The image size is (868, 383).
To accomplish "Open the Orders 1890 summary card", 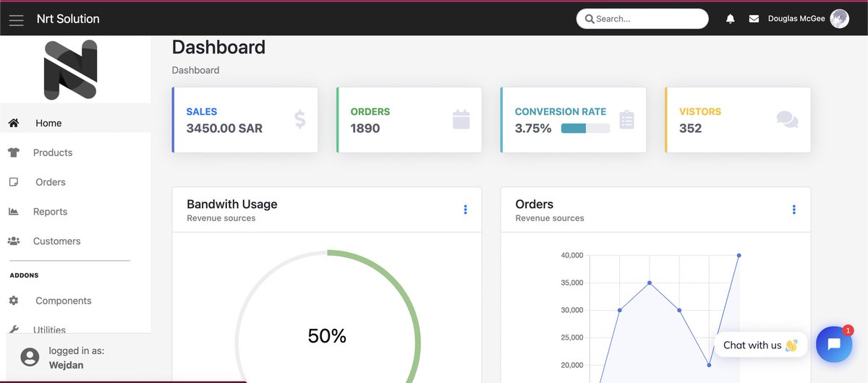I will pyautogui.click(x=409, y=120).
